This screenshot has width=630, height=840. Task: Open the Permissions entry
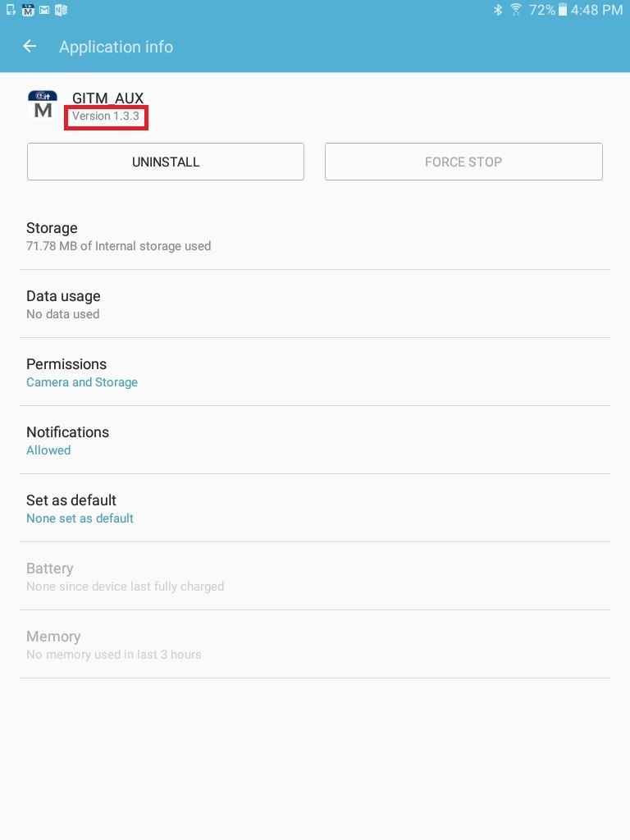(x=315, y=372)
